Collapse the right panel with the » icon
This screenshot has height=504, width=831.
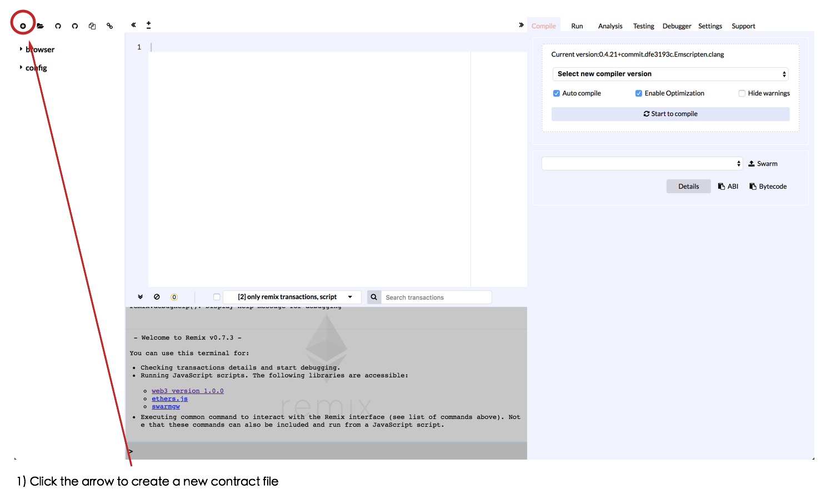[x=521, y=25]
